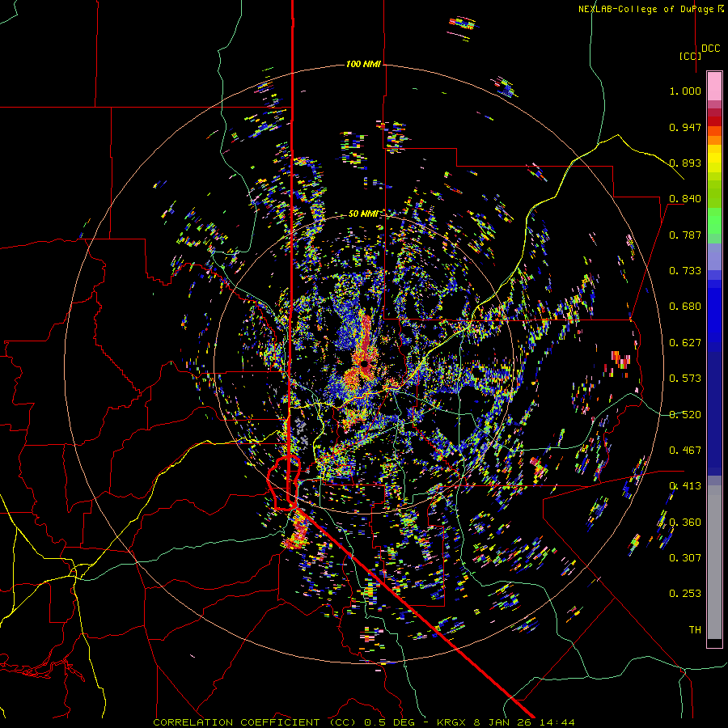
Task: Select the 1.000 value on the scale
Action: (685, 91)
